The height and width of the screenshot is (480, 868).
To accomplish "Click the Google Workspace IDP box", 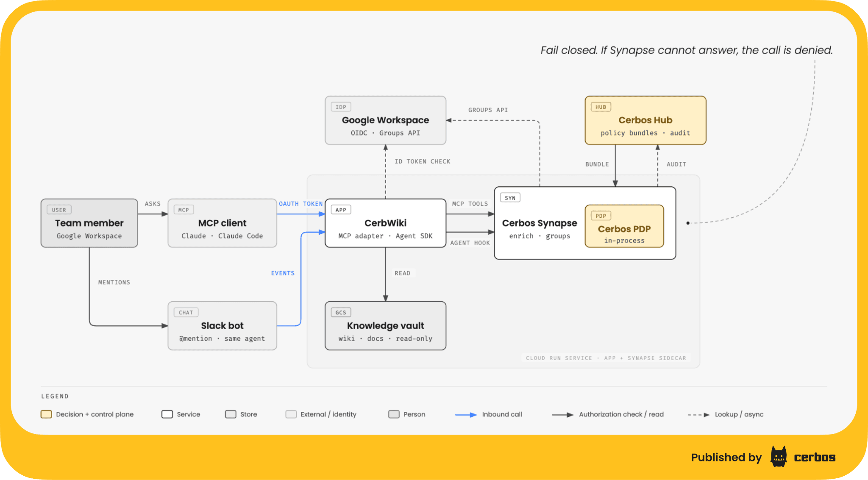I will 386,120.
